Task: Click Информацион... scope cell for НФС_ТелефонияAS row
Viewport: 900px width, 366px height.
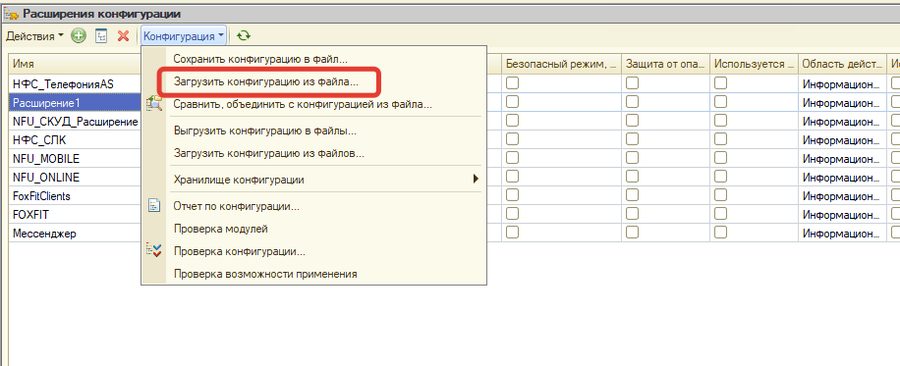Action: [x=841, y=84]
